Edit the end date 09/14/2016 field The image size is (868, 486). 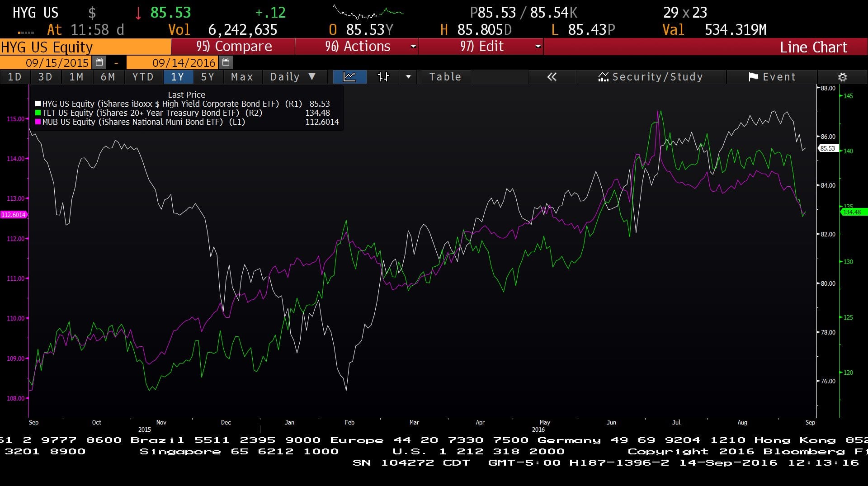[173, 62]
